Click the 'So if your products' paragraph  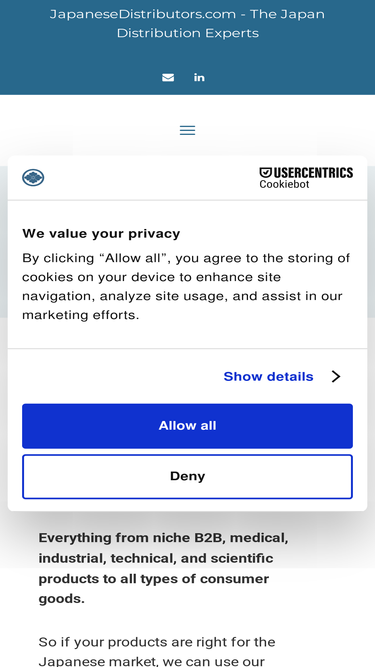pyautogui.click(x=157, y=651)
